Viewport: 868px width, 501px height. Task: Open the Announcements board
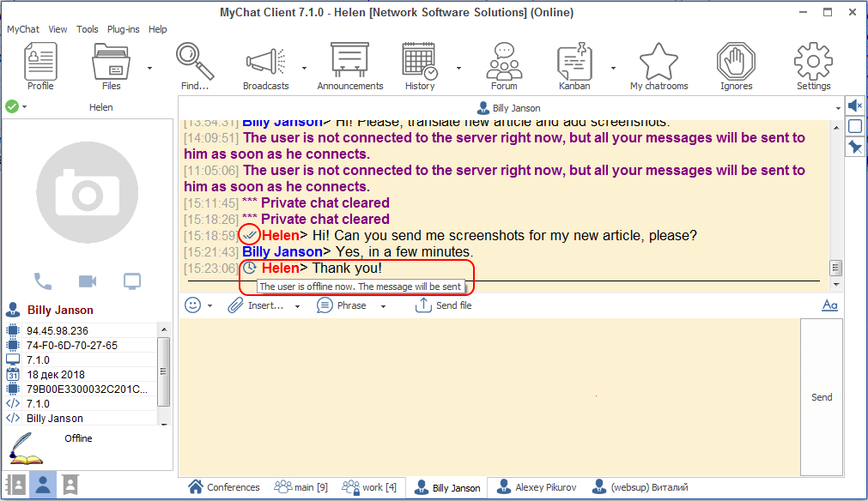click(349, 66)
